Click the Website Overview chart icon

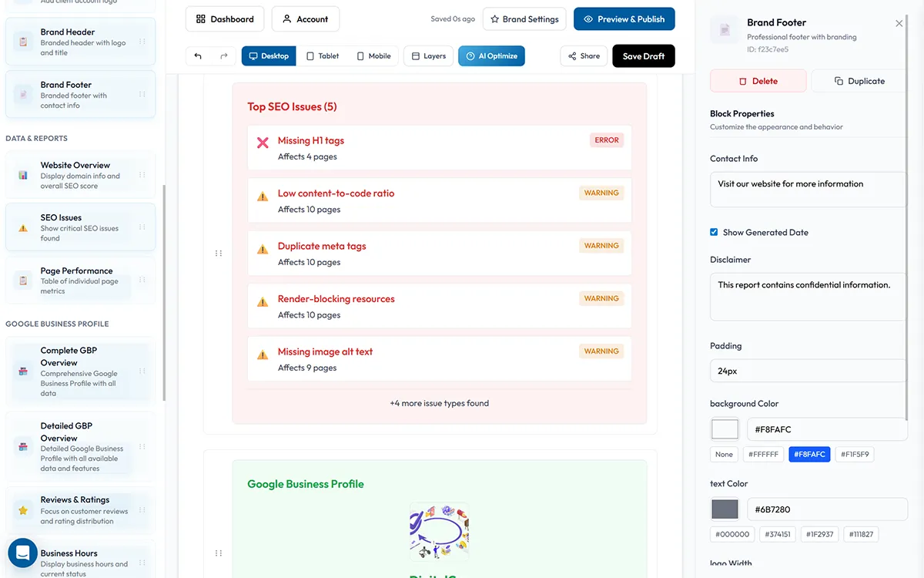pyautogui.click(x=23, y=176)
